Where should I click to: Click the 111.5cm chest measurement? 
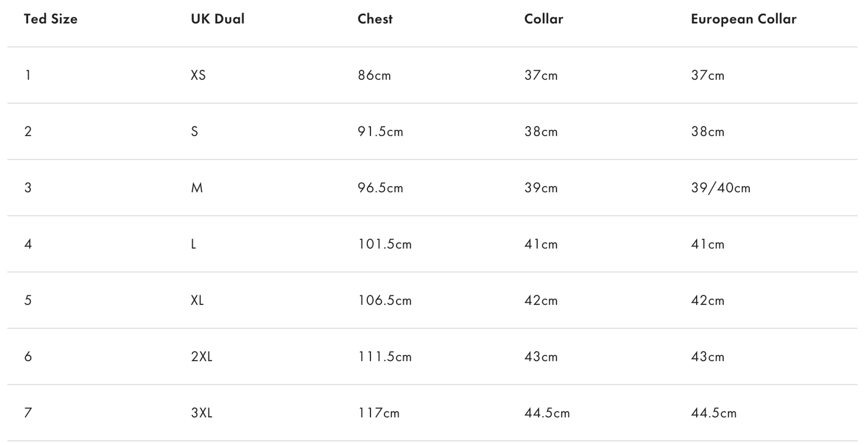click(385, 357)
